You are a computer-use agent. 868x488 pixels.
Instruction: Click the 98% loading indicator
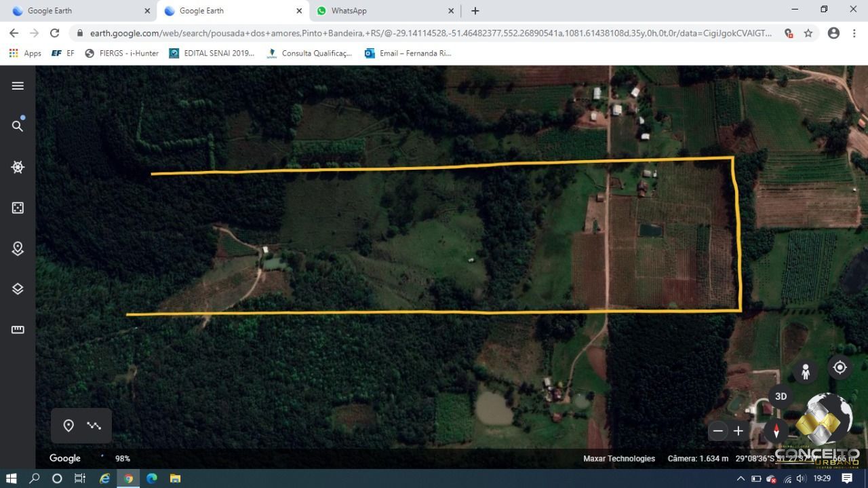point(122,459)
